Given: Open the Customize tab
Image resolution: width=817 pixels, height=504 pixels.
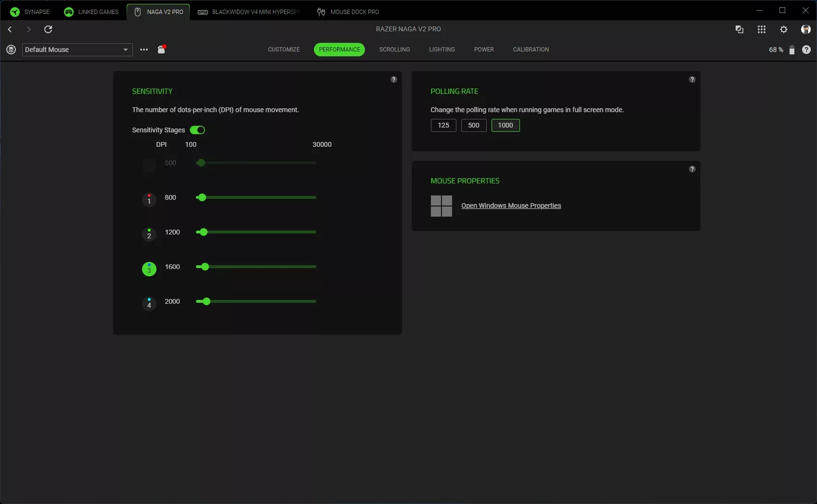Looking at the screenshot, I should 284,50.
